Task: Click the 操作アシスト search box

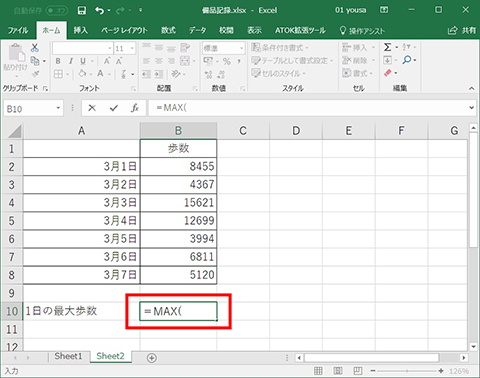Action: coord(362,31)
